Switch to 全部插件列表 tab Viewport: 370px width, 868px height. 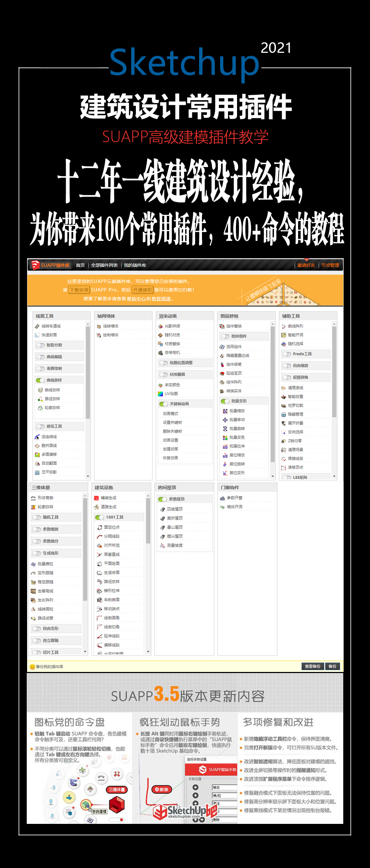[104, 265]
